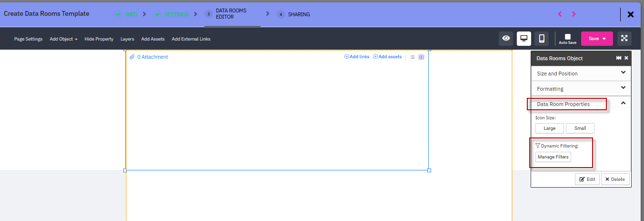The width and height of the screenshot is (644, 221).
Task: Click the pink previous step arrow
Action: [x=560, y=14]
